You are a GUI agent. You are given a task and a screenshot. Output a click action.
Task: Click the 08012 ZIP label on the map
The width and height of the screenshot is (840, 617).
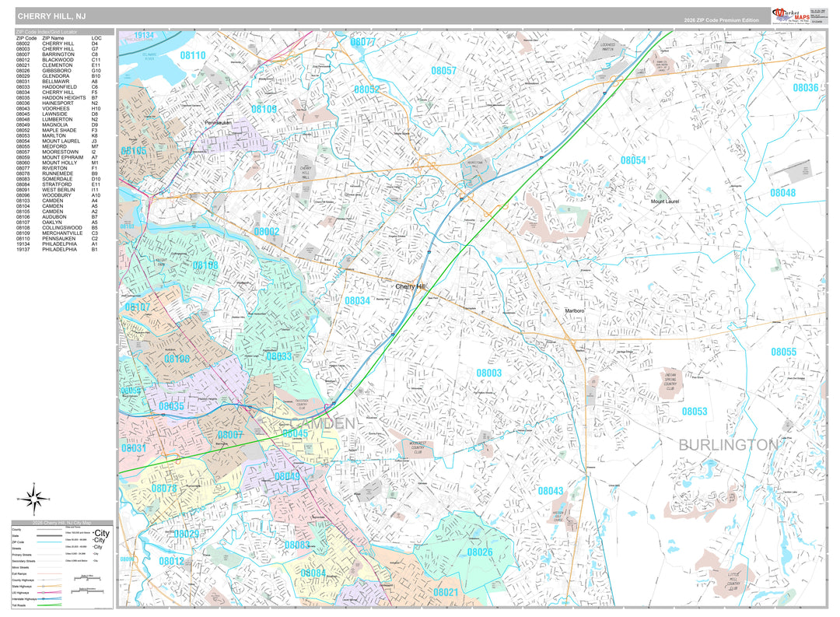(x=171, y=561)
